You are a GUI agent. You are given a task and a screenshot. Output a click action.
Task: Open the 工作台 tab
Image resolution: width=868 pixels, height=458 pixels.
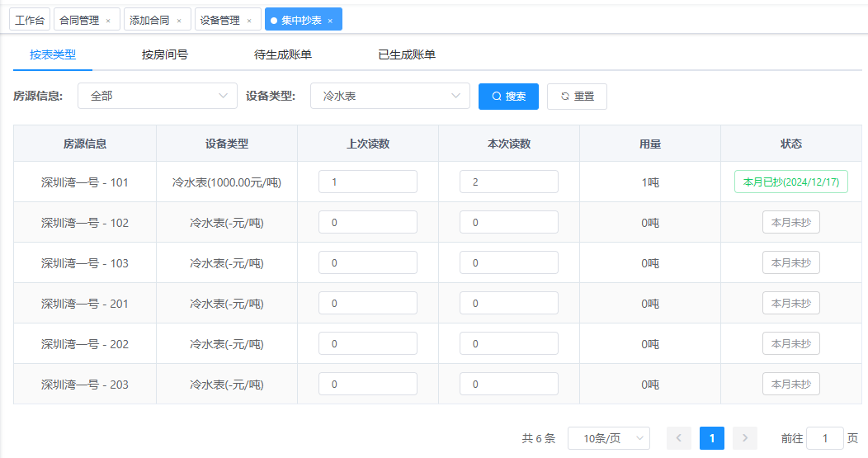click(x=31, y=21)
